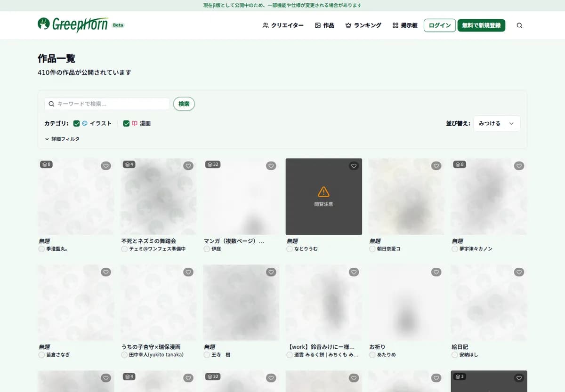Click heart on 苗倉さなぎ's work
565x392 pixels.
(106, 272)
